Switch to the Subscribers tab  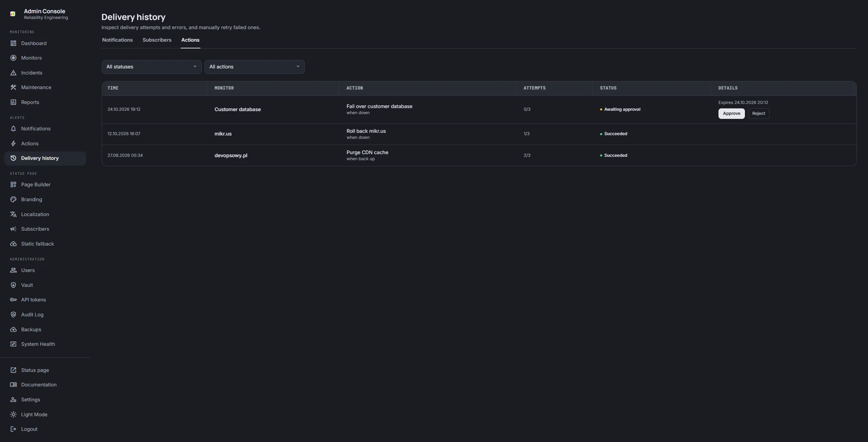(x=157, y=40)
